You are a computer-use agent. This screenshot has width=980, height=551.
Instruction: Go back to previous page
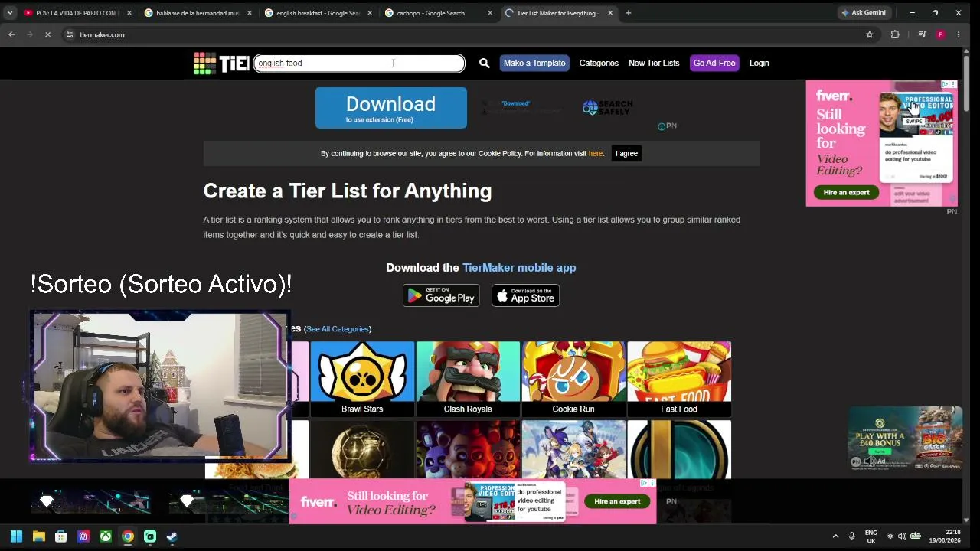(x=11, y=34)
